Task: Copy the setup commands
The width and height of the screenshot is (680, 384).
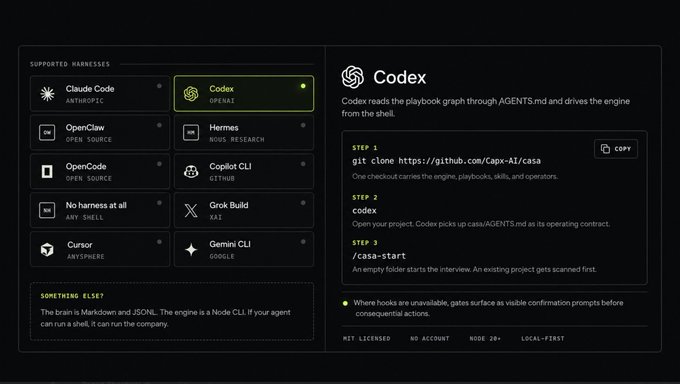Action: tap(616, 149)
